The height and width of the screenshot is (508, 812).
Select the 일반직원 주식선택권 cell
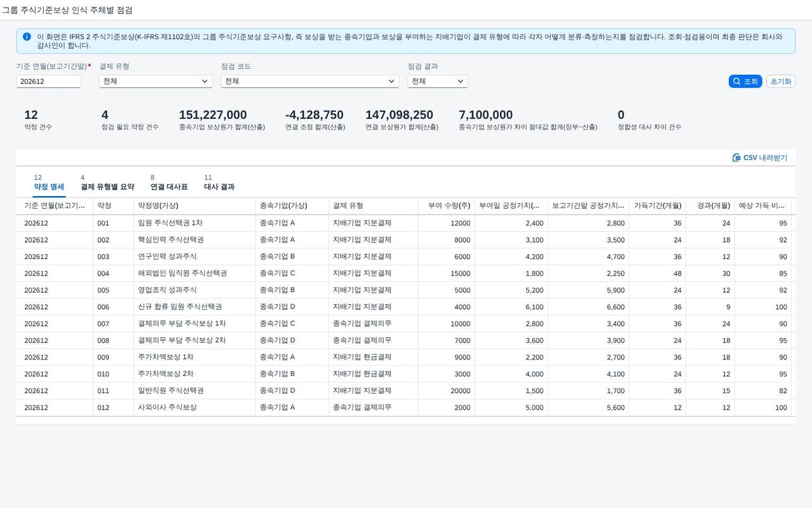(x=194, y=391)
